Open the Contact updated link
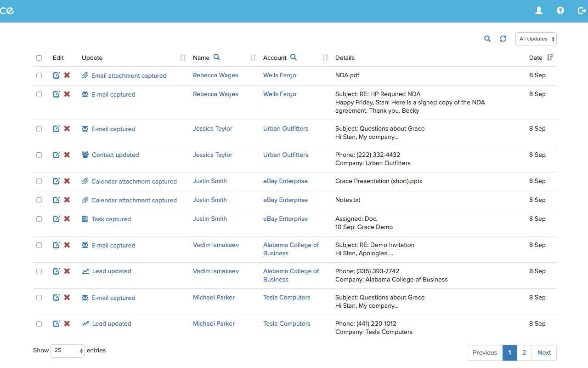Image resolution: width=588 pixels, height=368 pixels. pos(115,155)
